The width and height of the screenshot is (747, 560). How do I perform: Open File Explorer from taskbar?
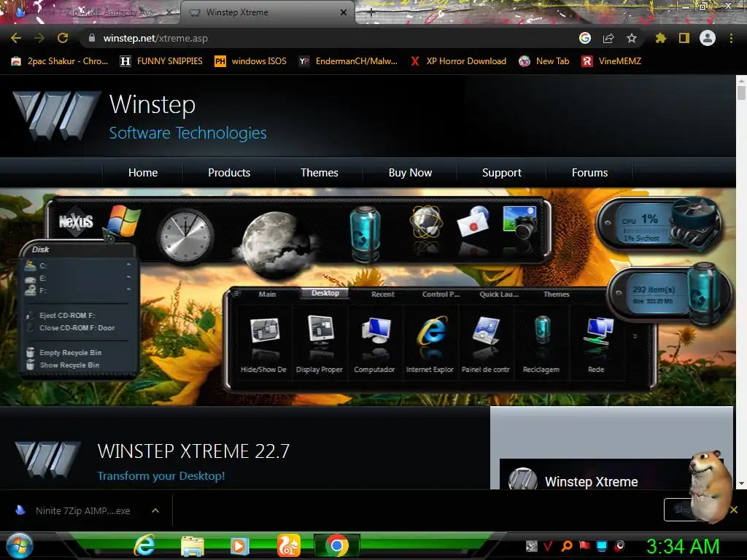pyautogui.click(x=193, y=546)
